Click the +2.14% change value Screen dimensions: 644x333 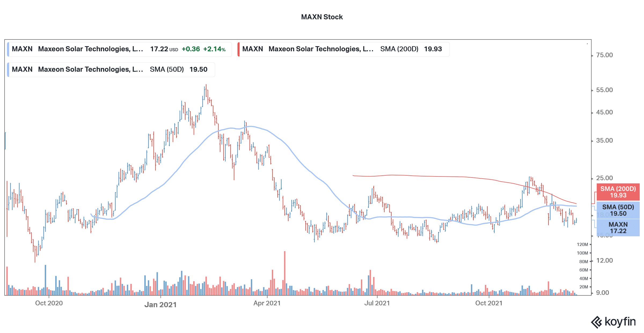pyautogui.click(x=214, y=49)
